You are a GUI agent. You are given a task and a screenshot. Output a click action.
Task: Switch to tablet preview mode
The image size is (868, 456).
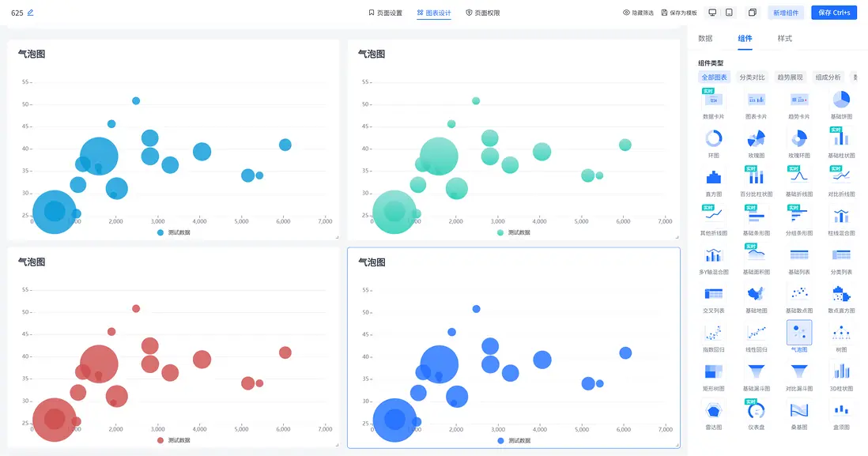[729, 13]
